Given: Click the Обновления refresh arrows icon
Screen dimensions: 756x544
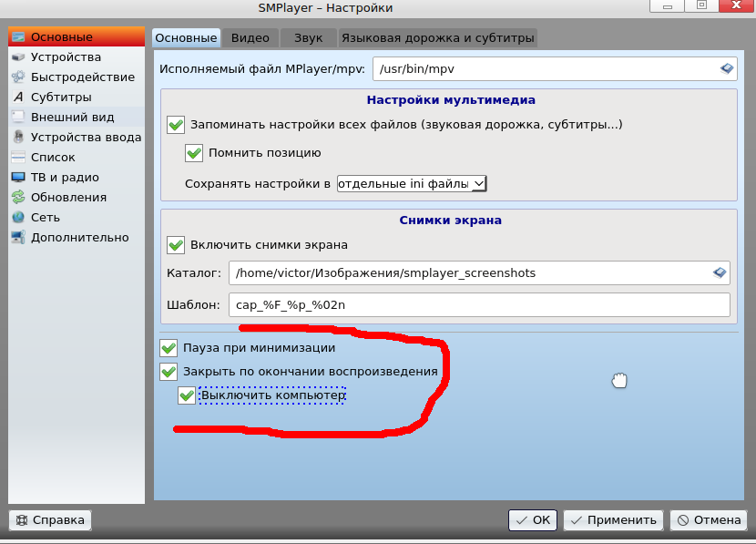Looking at the screenshot, I should (x=18, y=197).
